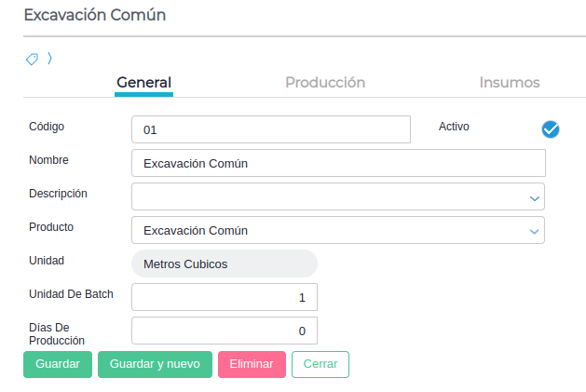The image size is (586, 392).
Task: Click the Cerrar button
Action: (320, 364)
